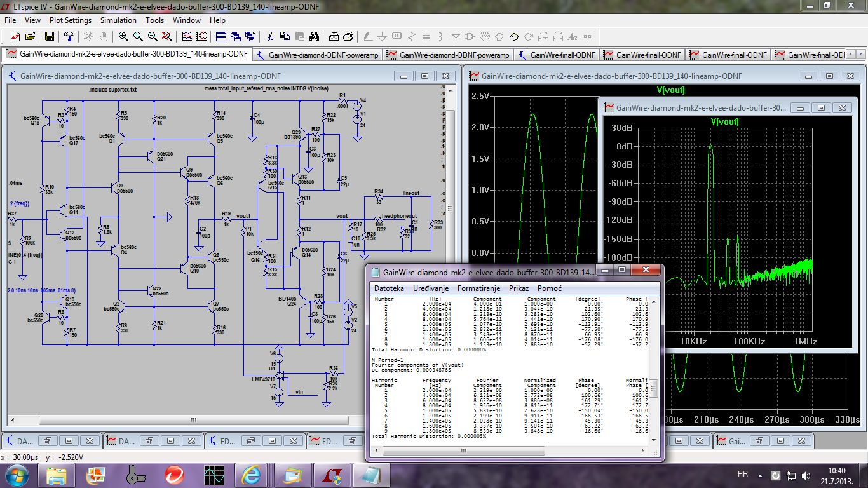Click the Tile Windows icon
The height and width of the screenshot is (488, 868).
click(x=221, y=36)
